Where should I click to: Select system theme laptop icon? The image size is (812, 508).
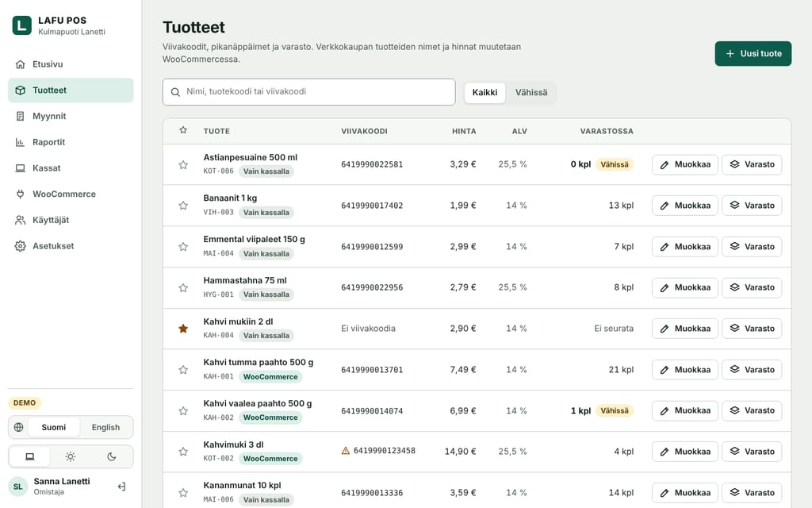(30, 456)
